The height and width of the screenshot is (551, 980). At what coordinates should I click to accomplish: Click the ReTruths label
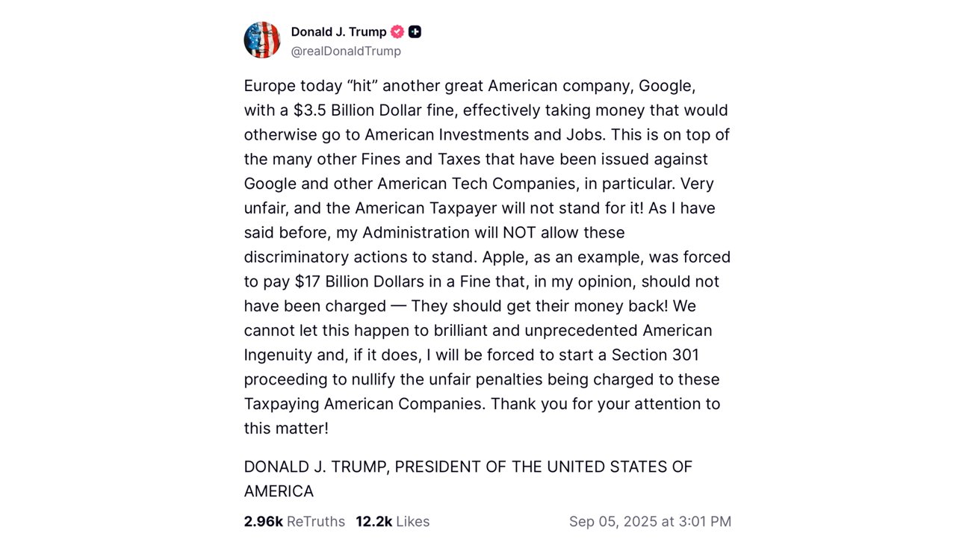[316, 521]
